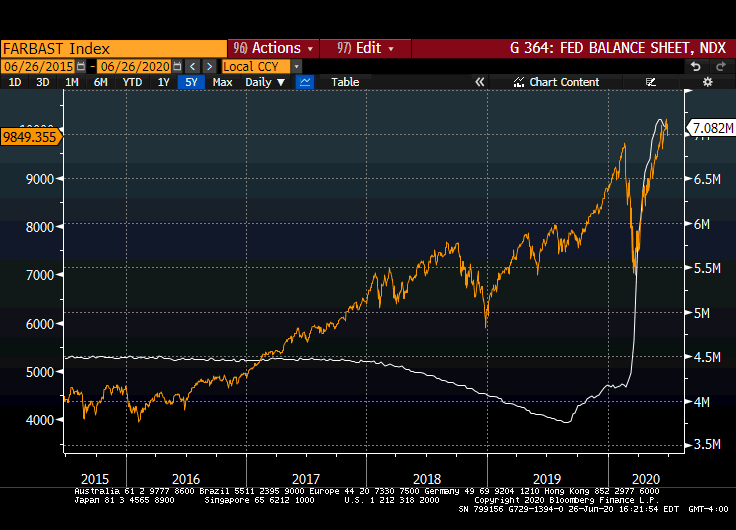Open the start date calendar picker
Viewport: 736px width, 530px height.
point(81,66)
